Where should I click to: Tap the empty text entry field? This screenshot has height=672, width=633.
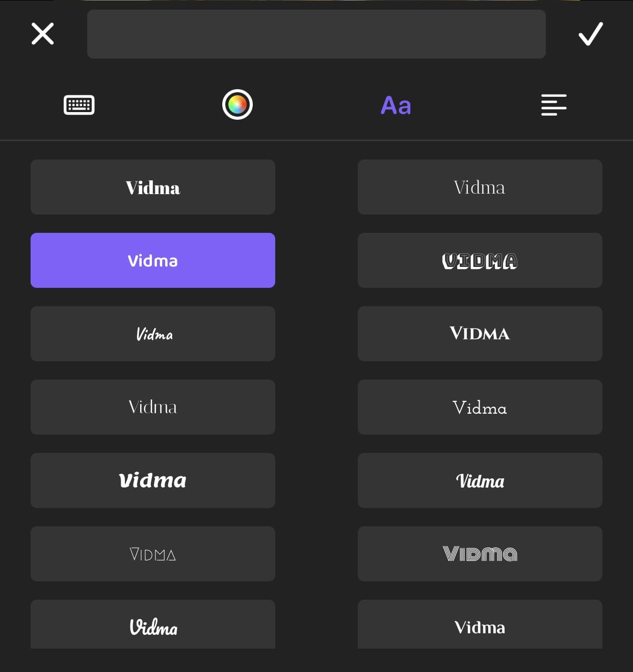pos(316,34)
